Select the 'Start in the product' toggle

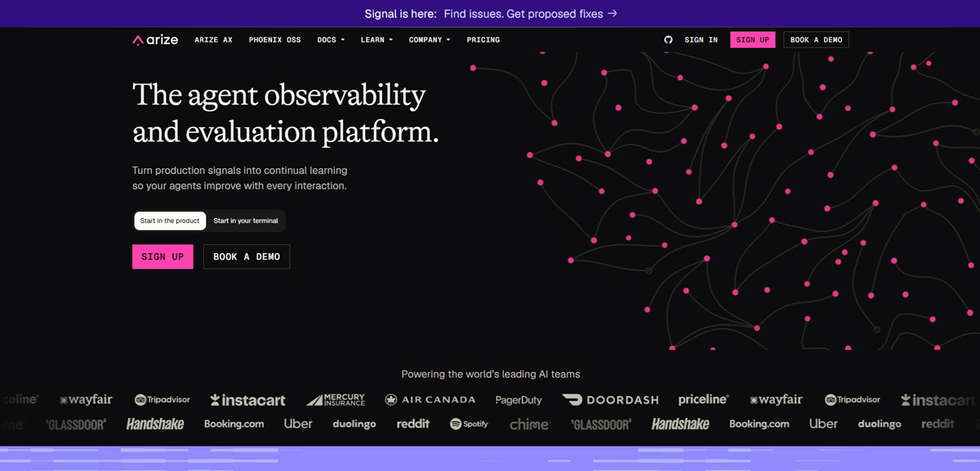point(170,220)
